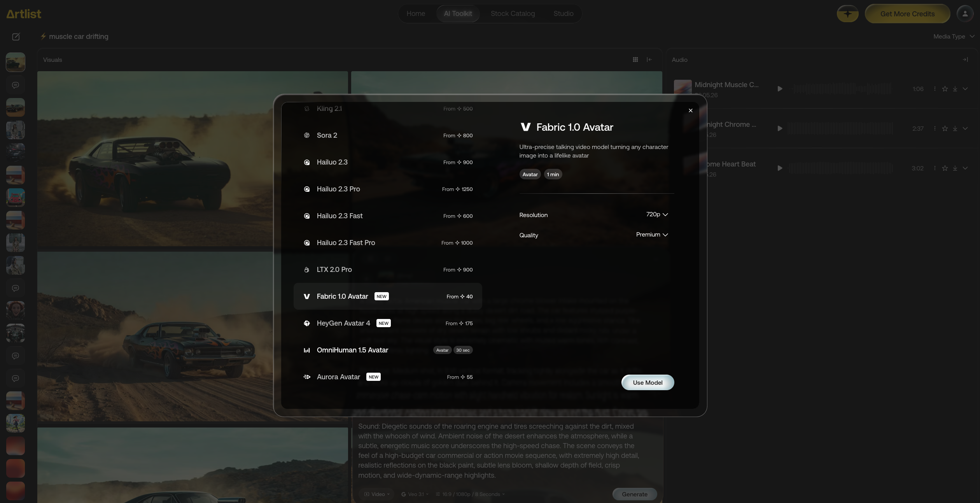Screen dimensions: 980x503
Task: Open the new chat compose icon
Action: (16, 37)
